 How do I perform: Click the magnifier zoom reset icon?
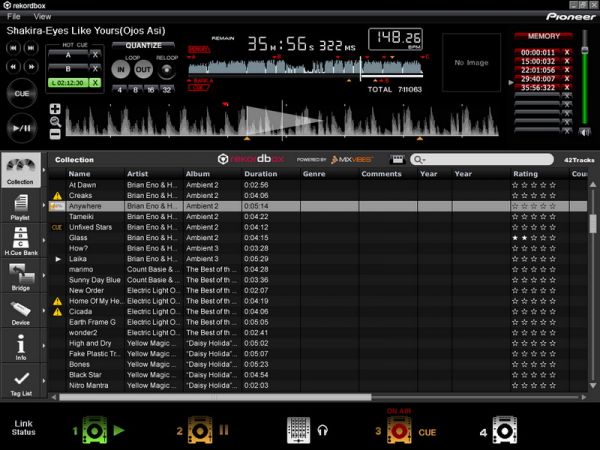(x=55, y=122)
